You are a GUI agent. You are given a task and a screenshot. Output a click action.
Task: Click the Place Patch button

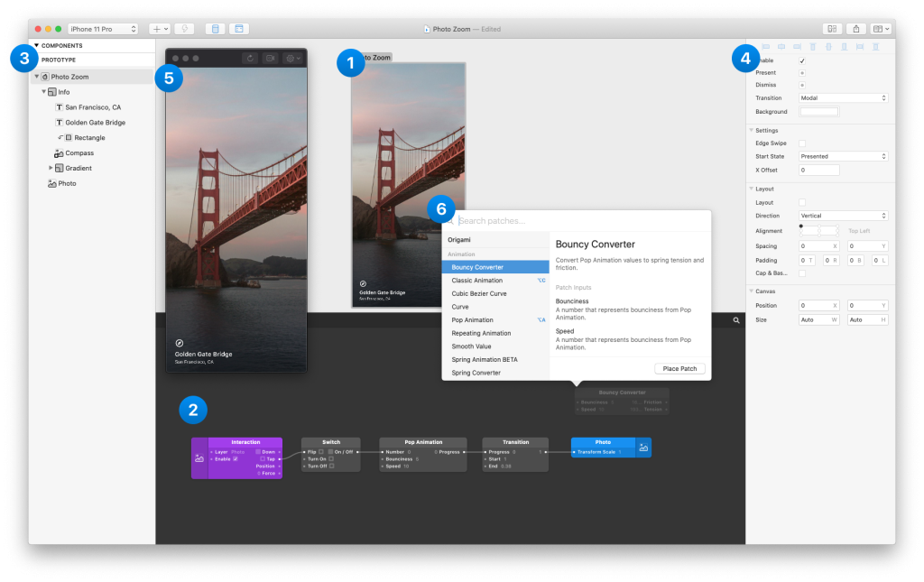click(679, 368)
